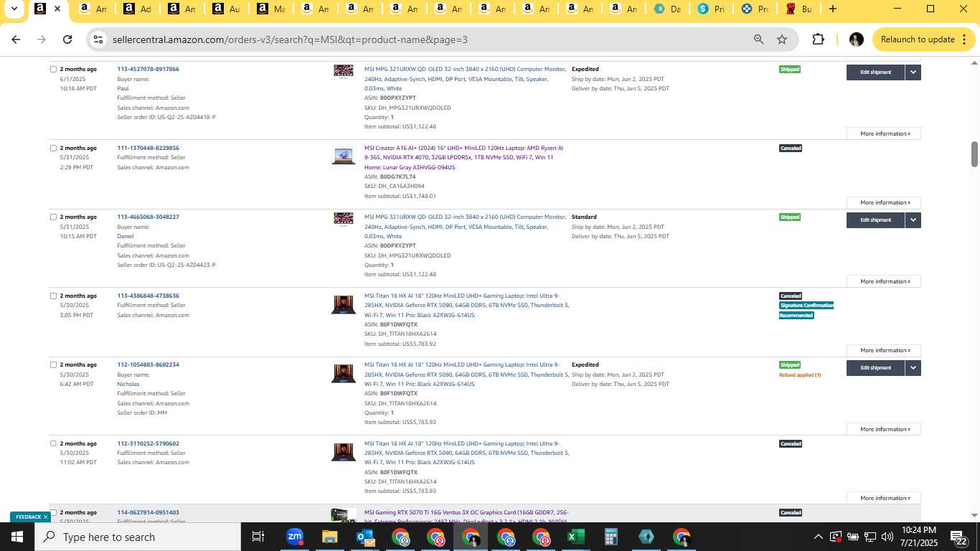Switch to the 'Ad' browser tab
Screen dimensions: 980x551
(136, 9)
